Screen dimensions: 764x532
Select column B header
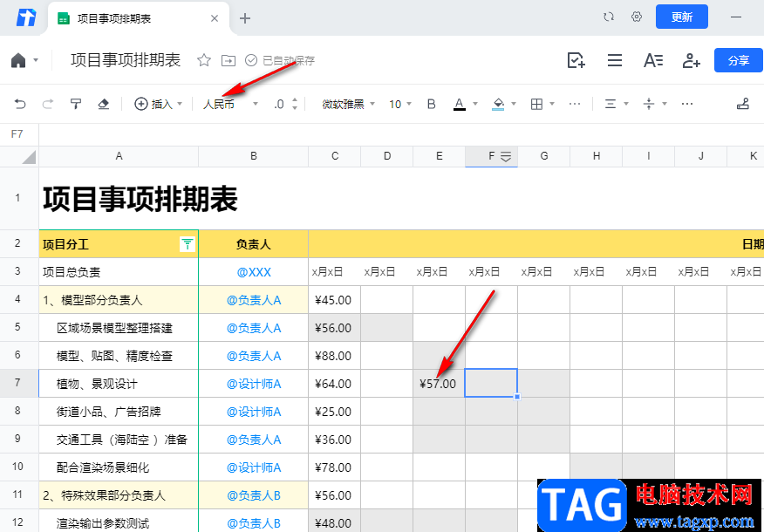[x=254, y=156]
